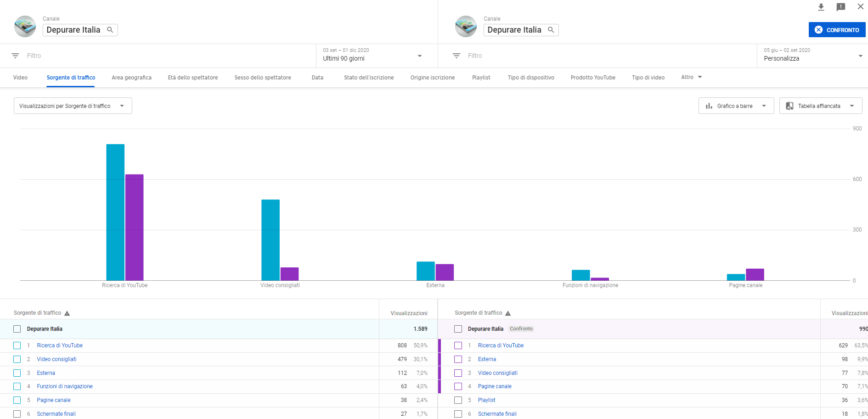Toggle Funzioni di navigazione checkbox
Screen dimensions: 868x419
[17, 386]
